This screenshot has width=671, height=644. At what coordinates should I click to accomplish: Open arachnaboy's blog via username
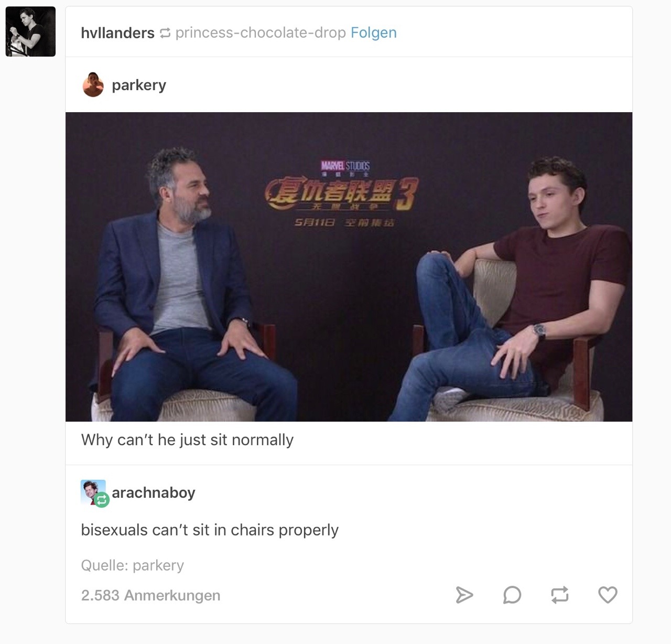click(x=154, y=492)
